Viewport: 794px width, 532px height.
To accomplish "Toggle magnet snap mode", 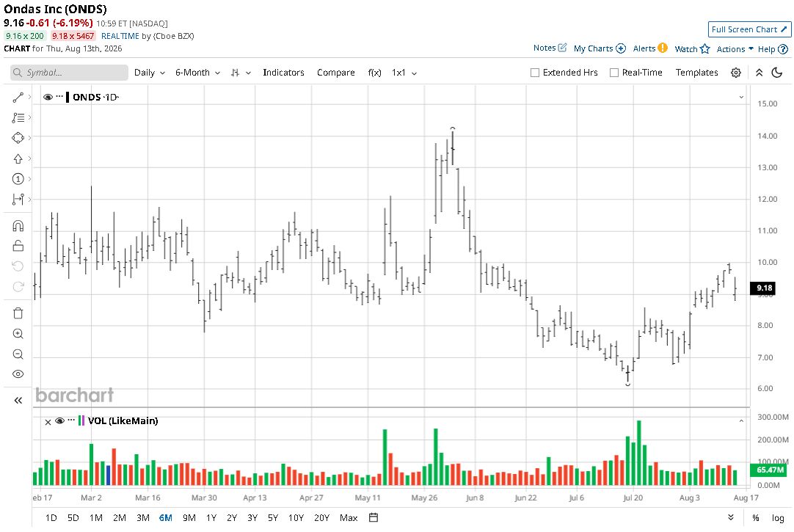I will pos(18,226).
